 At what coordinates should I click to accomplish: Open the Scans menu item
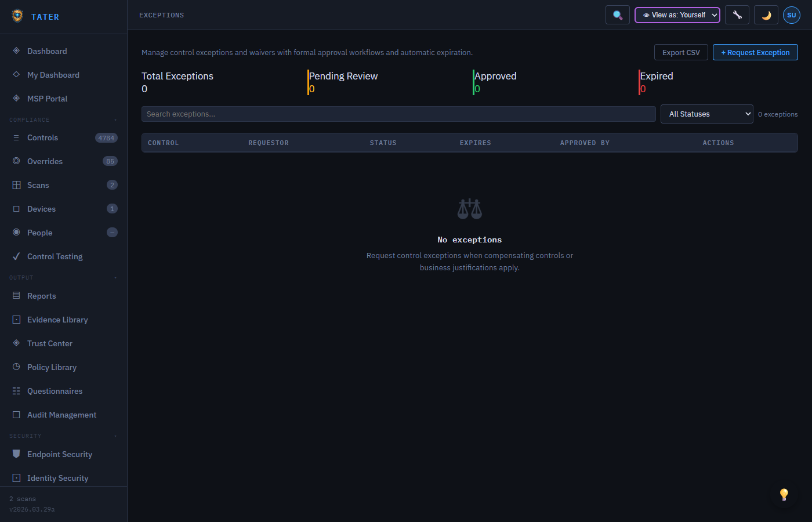tap(64, 185)
